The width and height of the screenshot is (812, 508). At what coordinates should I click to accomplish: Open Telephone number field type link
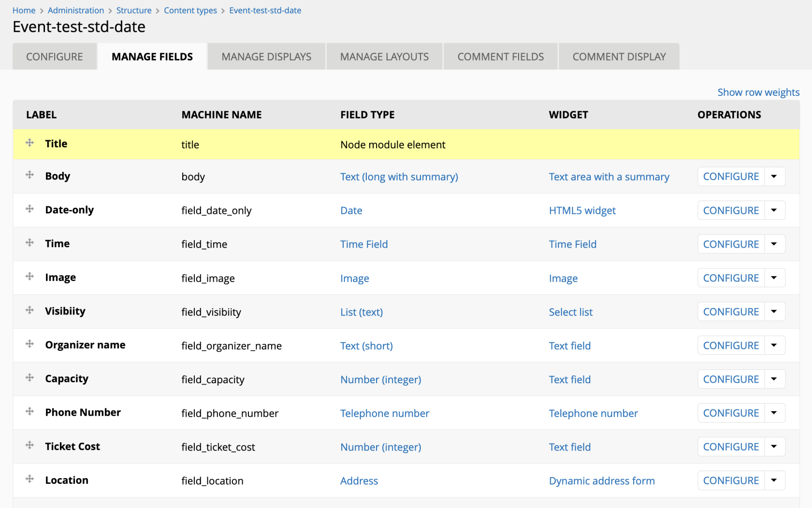(x=385, y=413)
